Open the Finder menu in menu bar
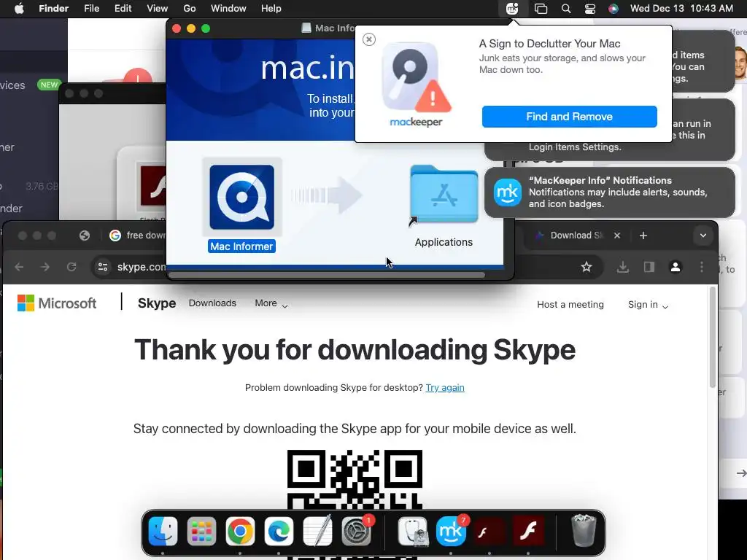Viewport: 747px width, 560px height. coord(53,9)
